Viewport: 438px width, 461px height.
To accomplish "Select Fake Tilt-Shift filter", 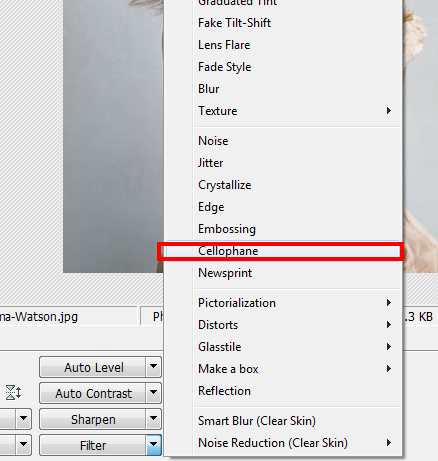I will click(283, 23).
